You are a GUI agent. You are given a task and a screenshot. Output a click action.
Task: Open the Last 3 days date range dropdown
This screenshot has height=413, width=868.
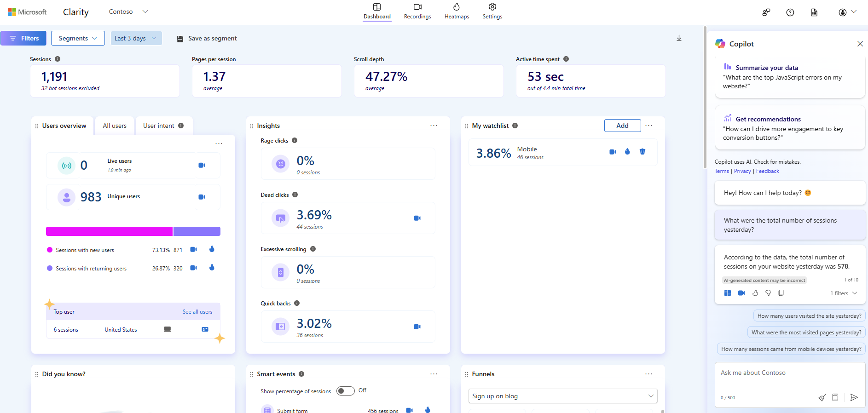(136, 38)
